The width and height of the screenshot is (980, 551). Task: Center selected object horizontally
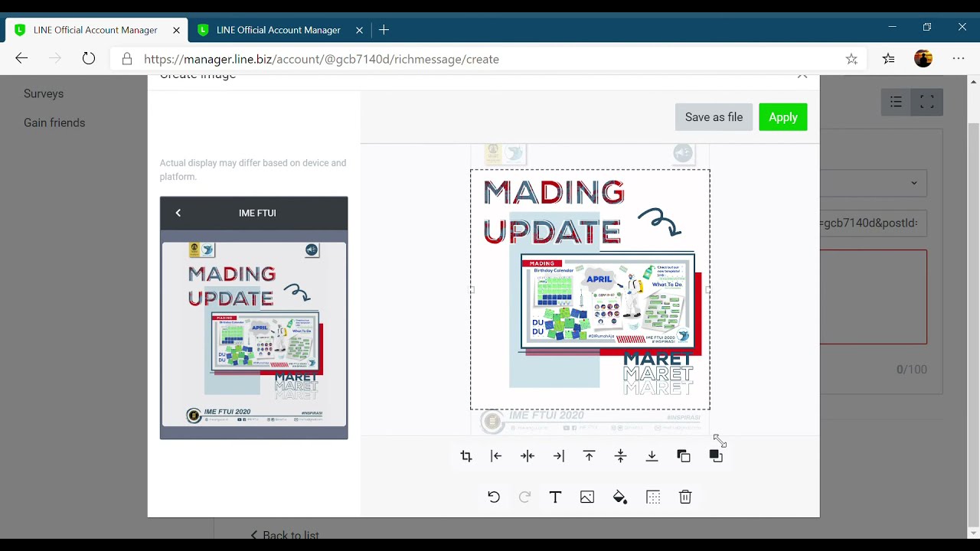528,456
